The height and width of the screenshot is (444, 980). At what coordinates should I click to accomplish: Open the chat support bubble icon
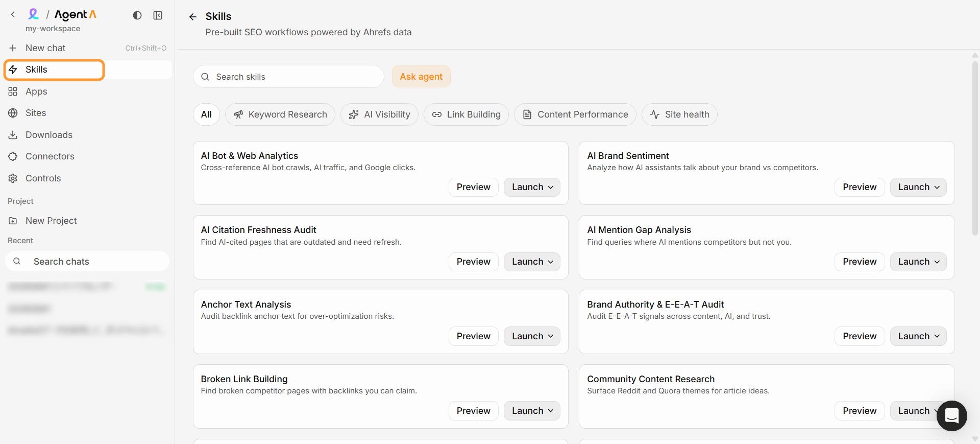(951, 416)
